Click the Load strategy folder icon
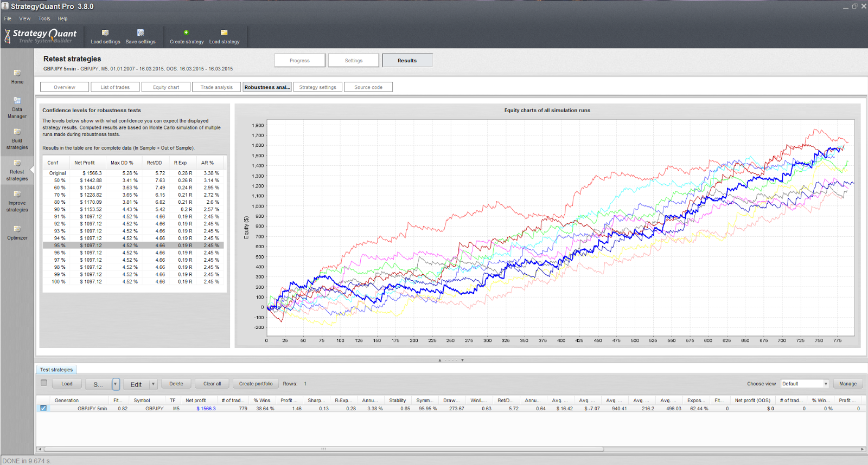Image resolution: width=868 pixels, height=465 pixels. (x=224, y=33)
